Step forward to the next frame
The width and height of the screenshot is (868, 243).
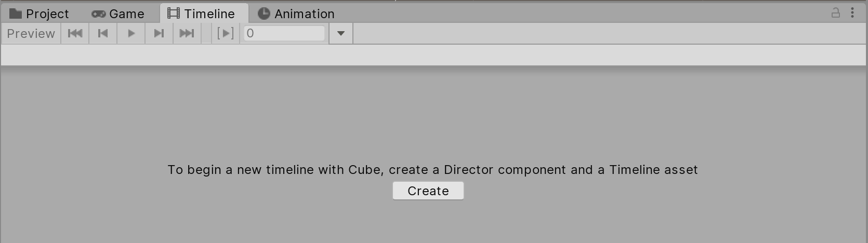159,33
